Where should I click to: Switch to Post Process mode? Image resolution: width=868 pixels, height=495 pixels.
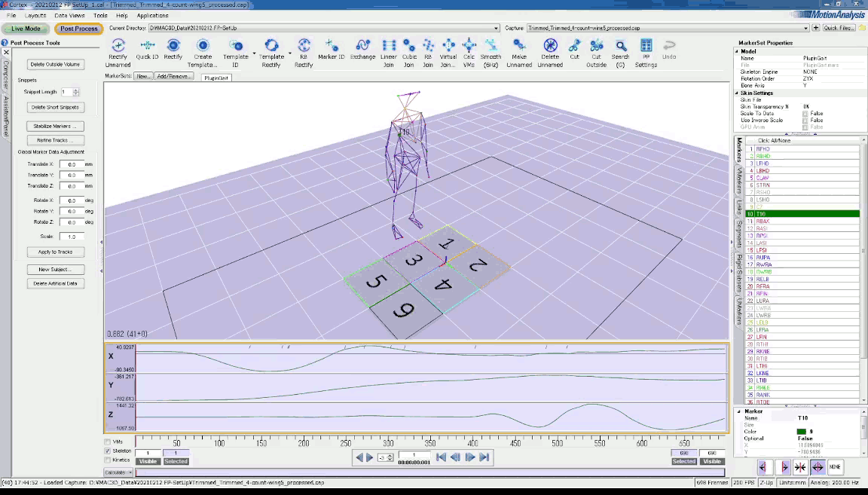78,28
